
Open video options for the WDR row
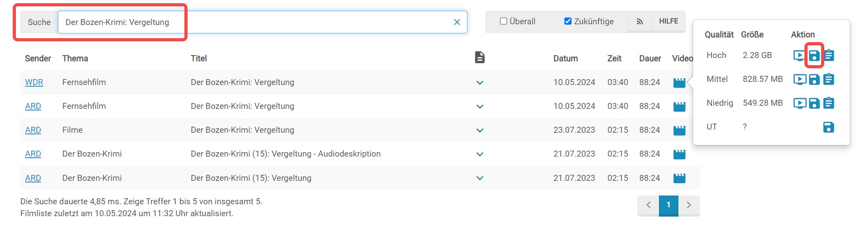click(x=679, y=83)
